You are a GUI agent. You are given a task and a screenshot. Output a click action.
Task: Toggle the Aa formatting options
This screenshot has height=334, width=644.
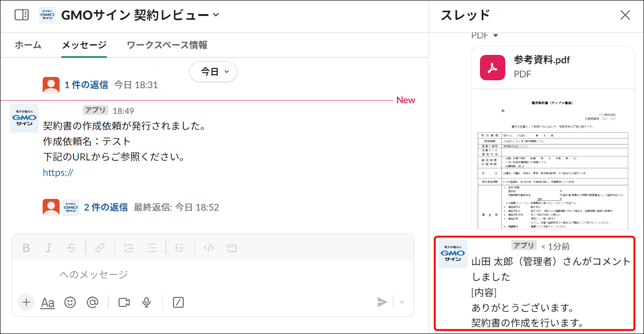[x=47, y=302]
